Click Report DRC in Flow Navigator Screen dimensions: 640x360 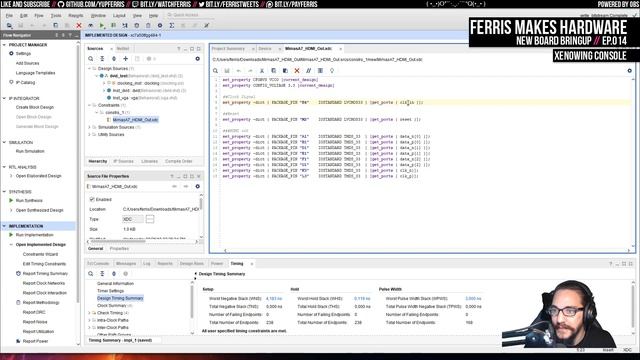click(34, 312)
